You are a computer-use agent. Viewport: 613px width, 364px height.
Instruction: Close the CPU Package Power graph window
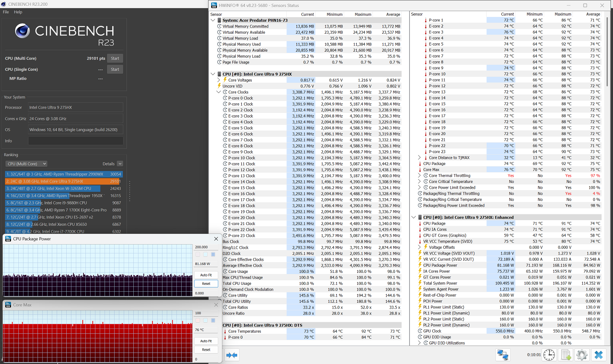[216, 239]
